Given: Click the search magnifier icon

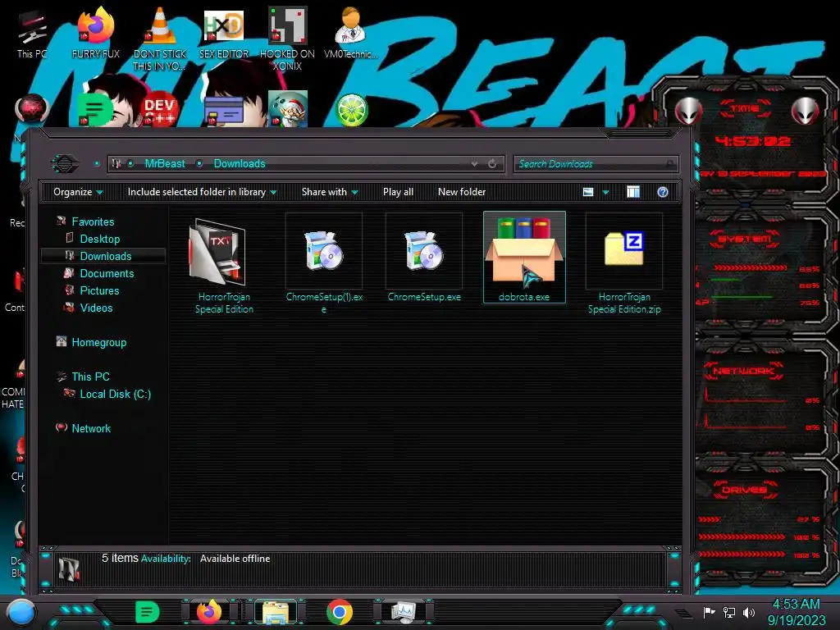Looking at the screenshot, I should point(670,164).
